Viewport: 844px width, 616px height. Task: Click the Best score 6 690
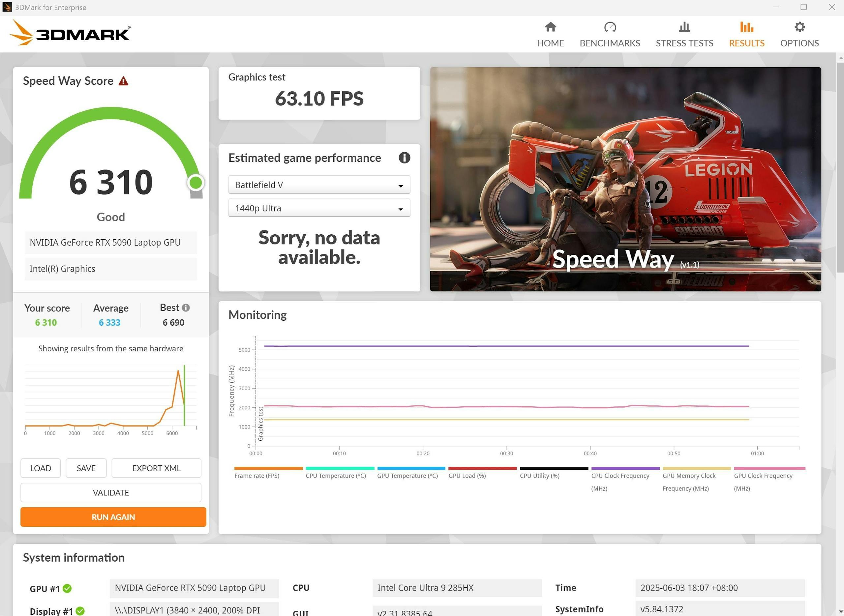[x=173, y=323]
